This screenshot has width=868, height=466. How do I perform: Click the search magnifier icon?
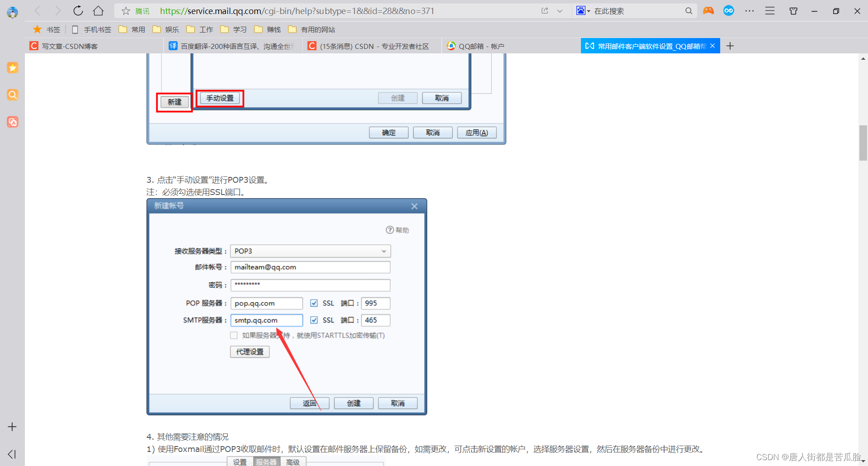click(689, 11)
